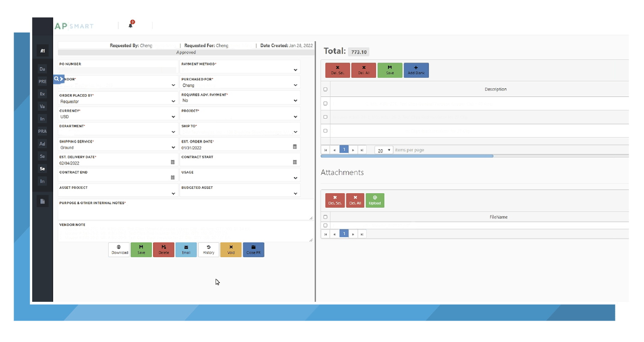Toggle select-all checkbox in FileName header
Image resolution: width=644 pixels, height=342 pixels.
(x=325, y=217)
